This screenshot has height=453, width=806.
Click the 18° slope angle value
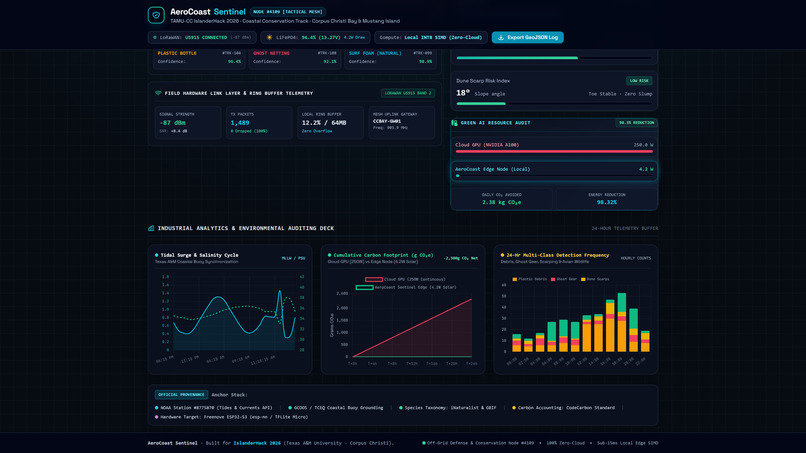[x=463, y=93]
